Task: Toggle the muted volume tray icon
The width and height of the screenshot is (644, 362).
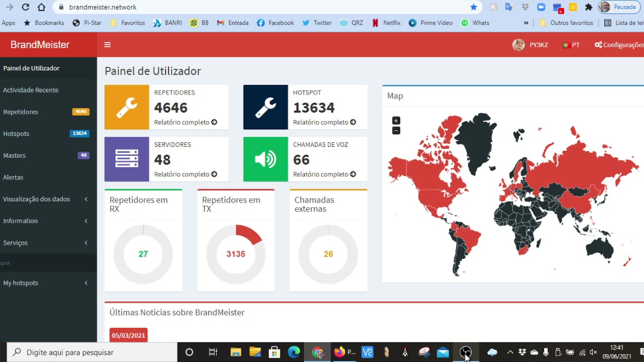Action: 594,352
